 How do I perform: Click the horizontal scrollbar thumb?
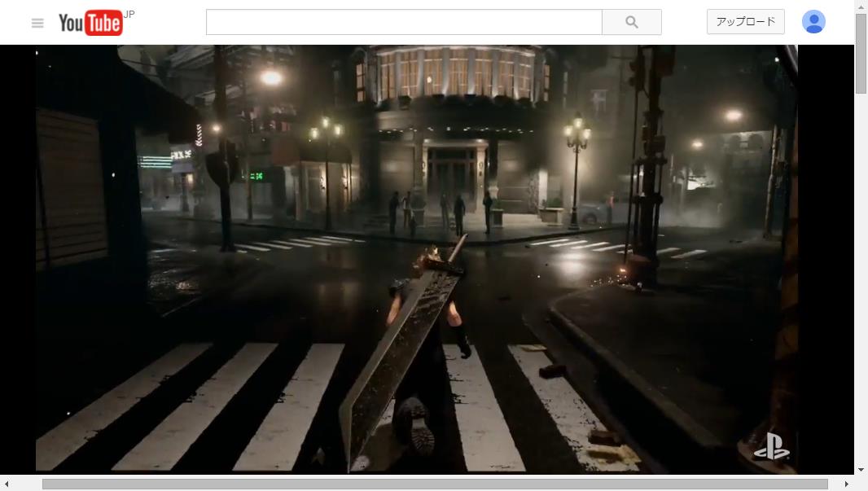tap(435, 484)
